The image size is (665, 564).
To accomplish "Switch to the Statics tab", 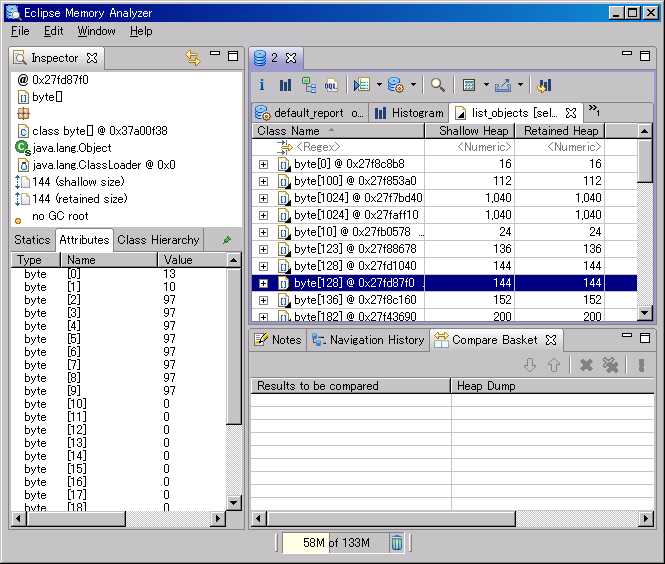I will (x=32, y=240).
